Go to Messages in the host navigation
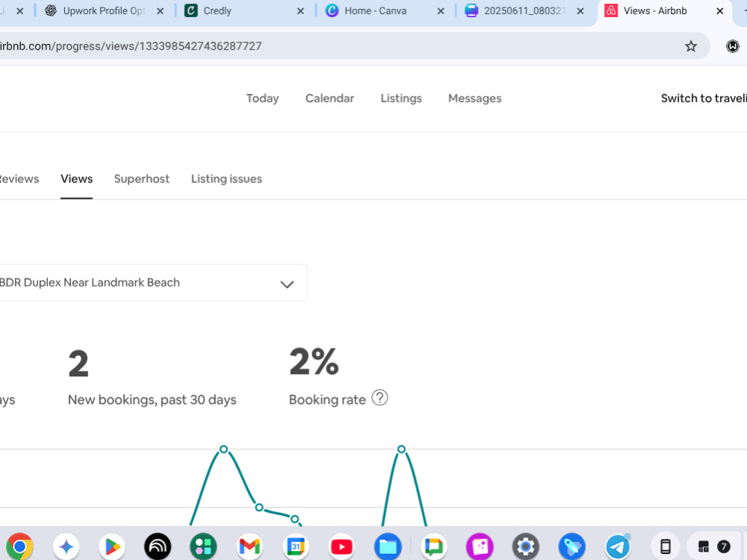The image size is (747, 560). pos(474,99)
